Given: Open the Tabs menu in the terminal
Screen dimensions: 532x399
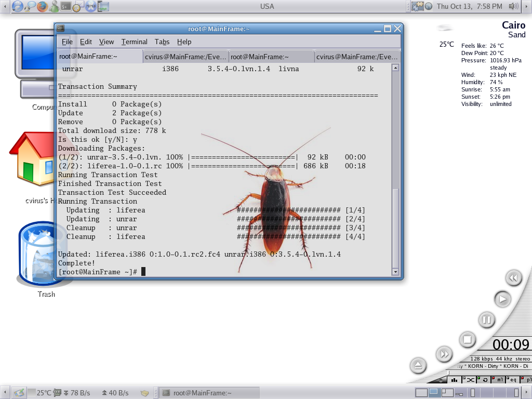Looking at the screenshot, I should click(x=162, y=42).
